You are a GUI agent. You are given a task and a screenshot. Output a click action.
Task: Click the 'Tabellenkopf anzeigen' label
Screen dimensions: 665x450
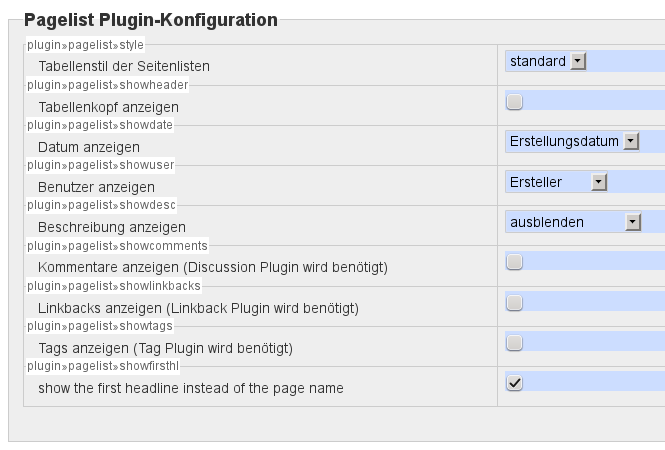108,106
